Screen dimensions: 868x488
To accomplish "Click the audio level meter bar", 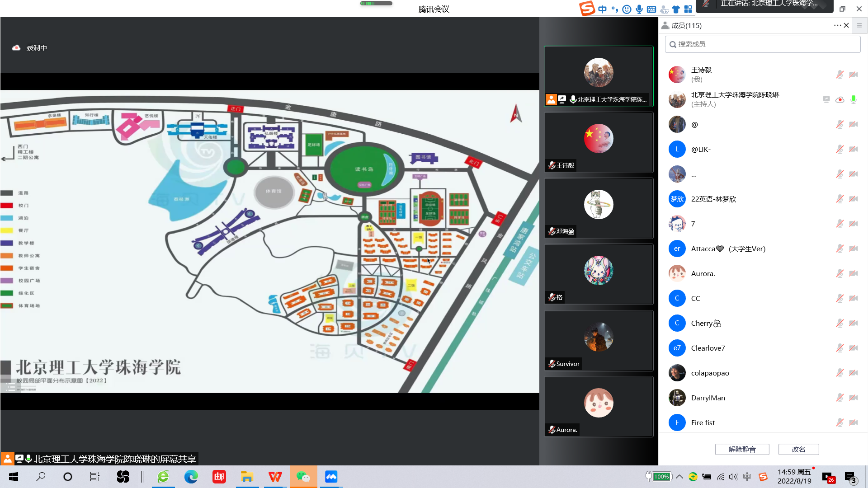I will [x=376, y=3].
